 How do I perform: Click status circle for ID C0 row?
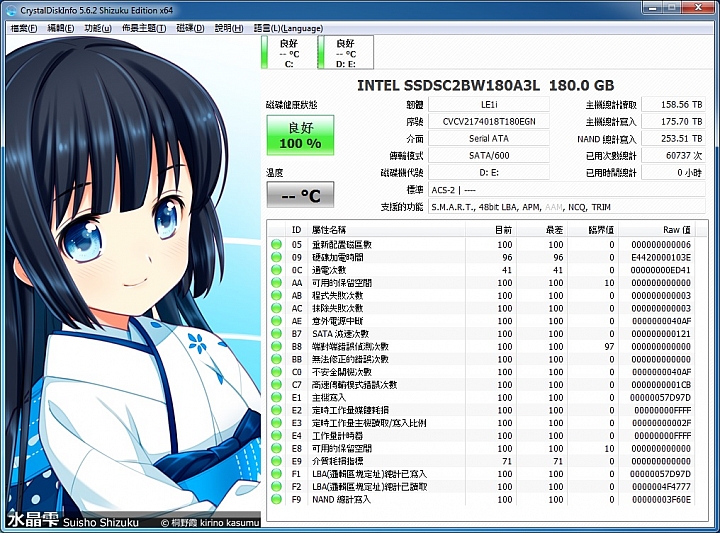[276, 371]
